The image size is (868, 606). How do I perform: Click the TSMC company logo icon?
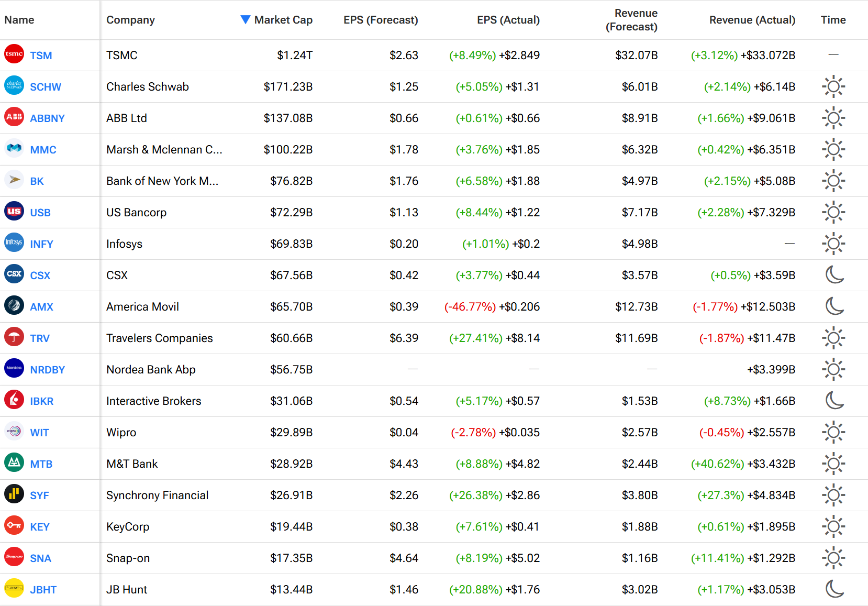tap(14, 54)
